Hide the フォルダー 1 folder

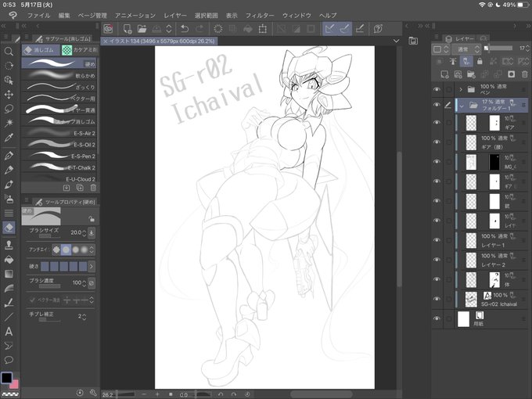pos(437,105)
